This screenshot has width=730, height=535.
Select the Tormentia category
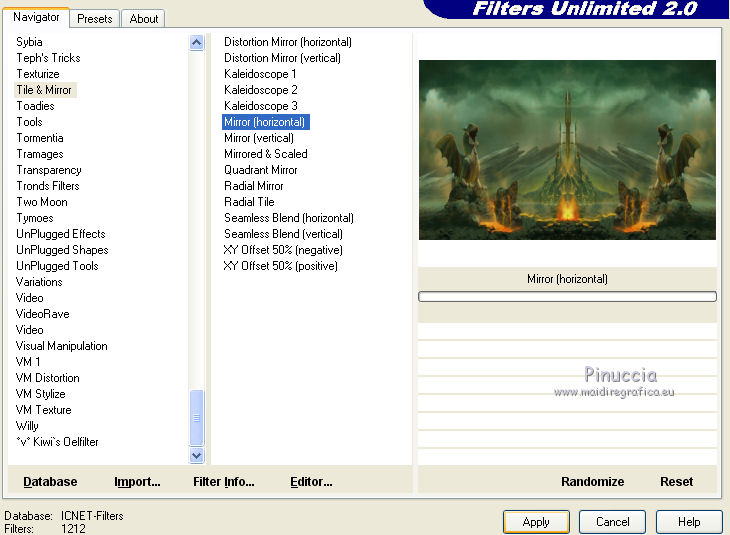[40, 138]
